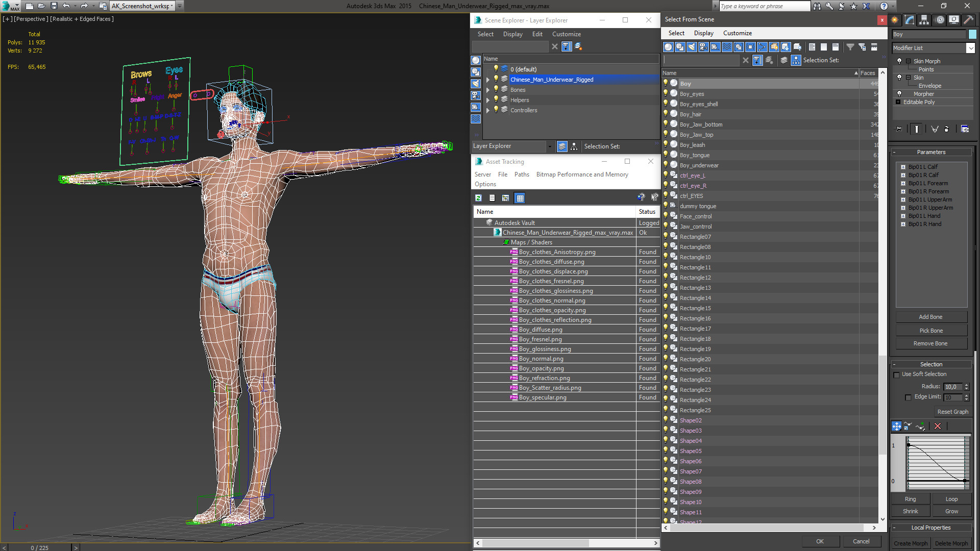Image resolution: width=980 pixels, height=551 pixels.
Task: Open the Hierarchy command panel tab
Action: (x=924, y=20)
